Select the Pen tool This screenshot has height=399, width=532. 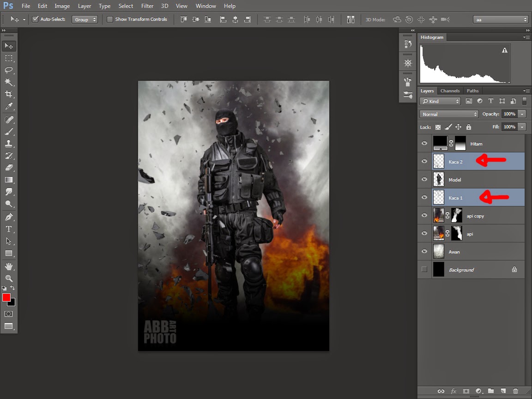coord(9,217)
